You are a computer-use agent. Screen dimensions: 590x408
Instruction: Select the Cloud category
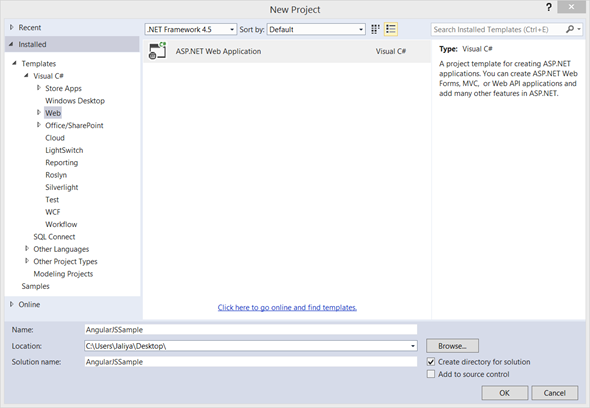click(55, 138)
